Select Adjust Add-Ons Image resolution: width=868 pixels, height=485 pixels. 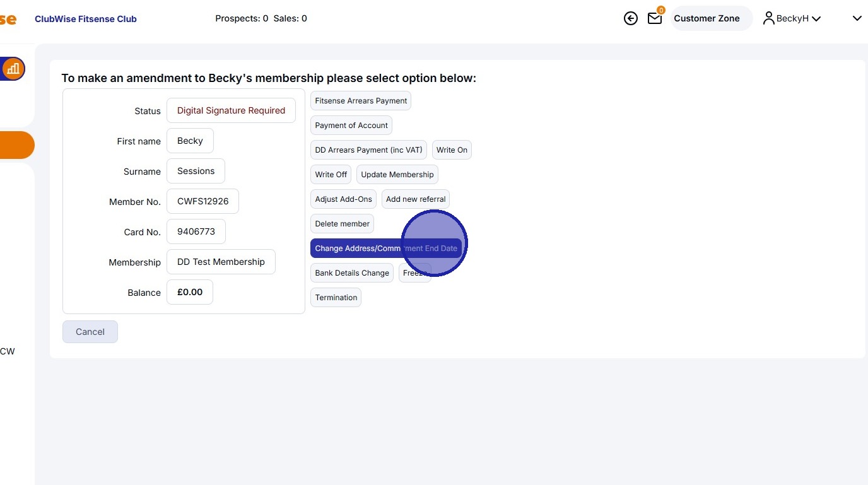pyautogui.click(x=343, y=199)
